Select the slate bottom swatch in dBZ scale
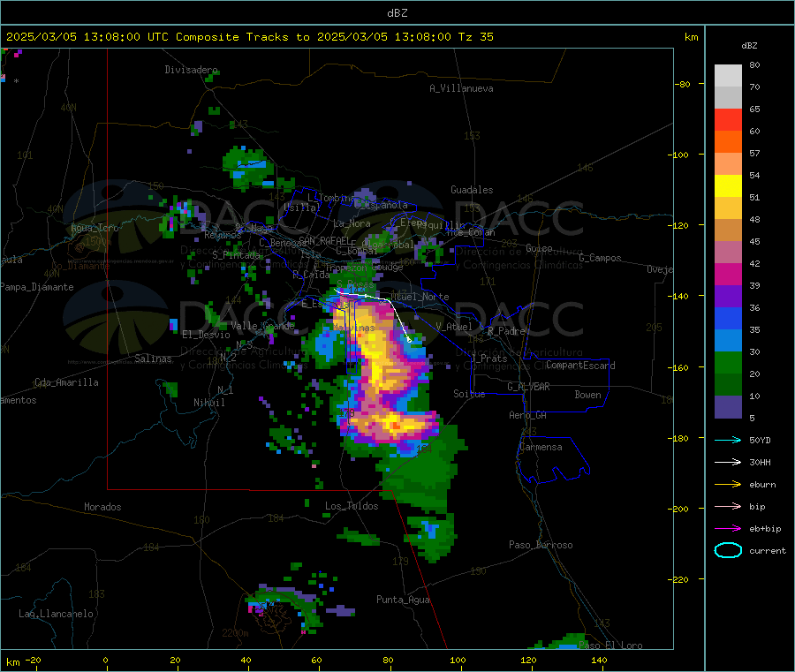The image size is (795, 672). click(728, 407)
